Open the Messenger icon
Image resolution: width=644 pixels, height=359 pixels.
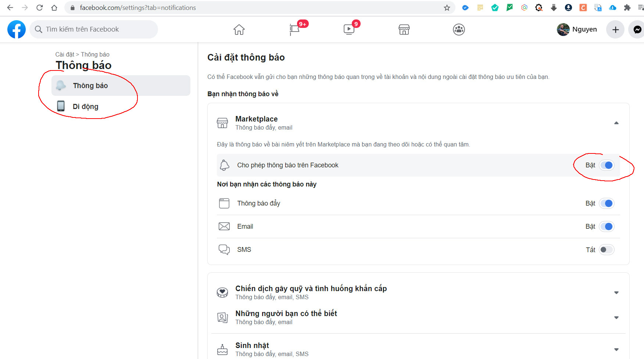(x=637, y=29)
